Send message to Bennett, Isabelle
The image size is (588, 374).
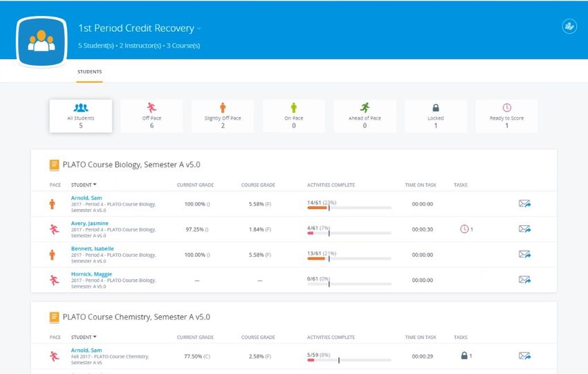click(524, 254)
